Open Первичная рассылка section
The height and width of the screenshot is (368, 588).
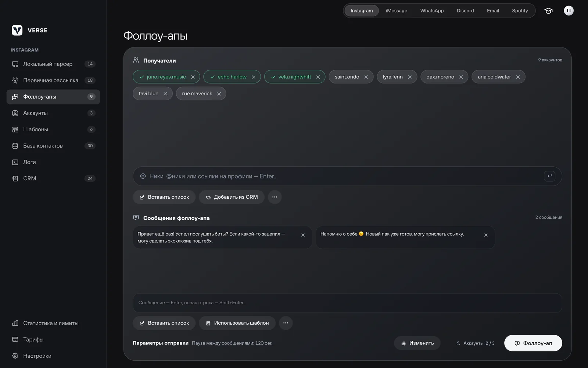[x=53, y=80]
